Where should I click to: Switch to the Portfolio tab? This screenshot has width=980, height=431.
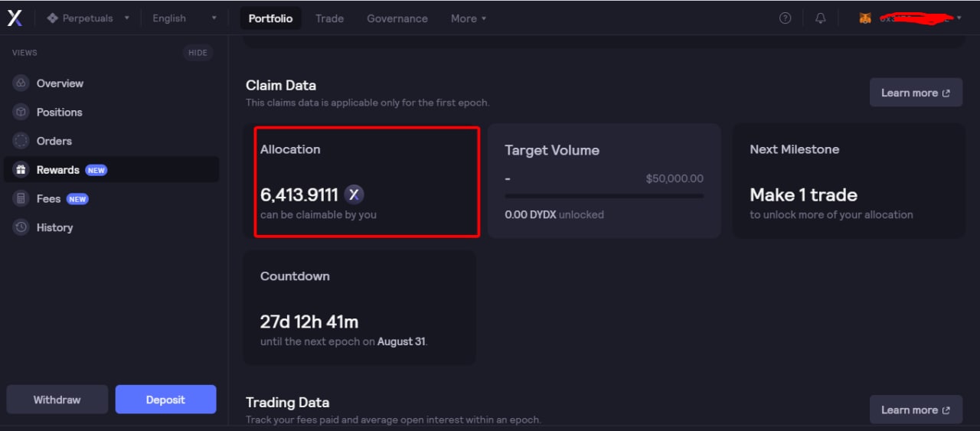(270, 18)
